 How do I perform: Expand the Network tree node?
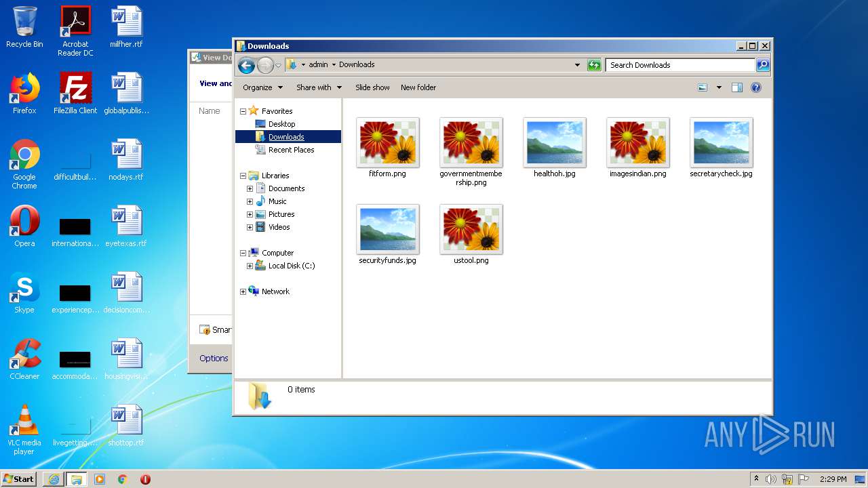tap(243, 291)
